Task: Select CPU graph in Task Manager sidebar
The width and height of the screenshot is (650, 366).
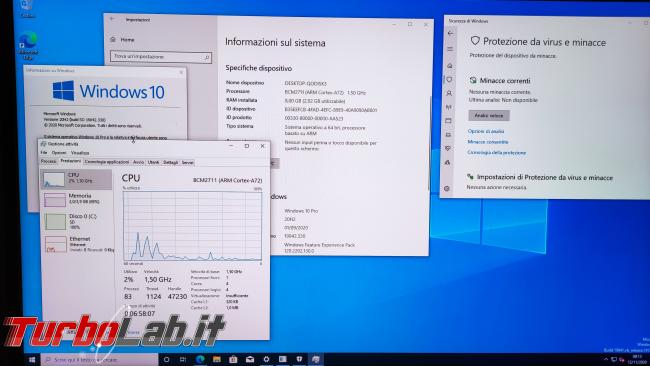Action: click(x=77, y=179)
